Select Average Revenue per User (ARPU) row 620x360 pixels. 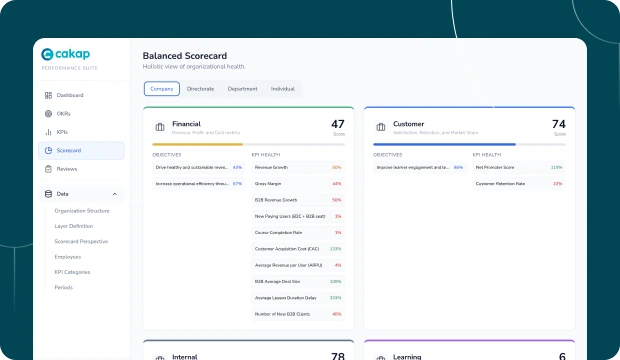click(x=298, y=265)
